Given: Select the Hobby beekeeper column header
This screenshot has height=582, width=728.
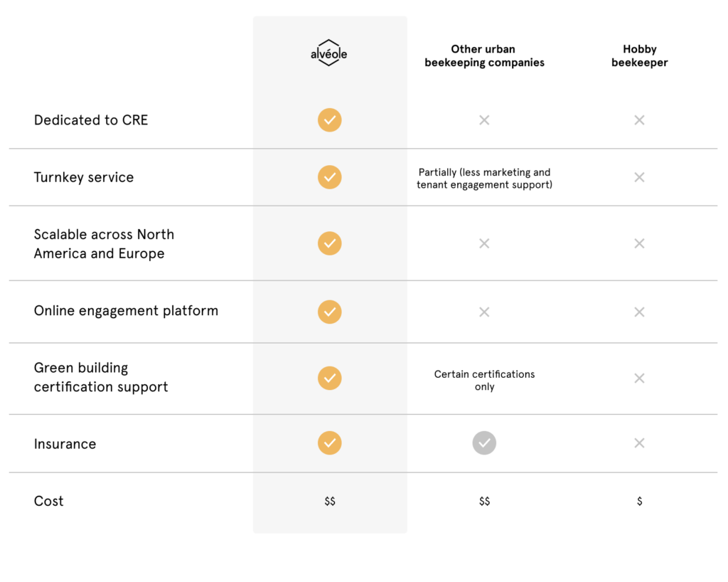Looking at the screenshot, I should pyautogui.click(x=639, y=55).
